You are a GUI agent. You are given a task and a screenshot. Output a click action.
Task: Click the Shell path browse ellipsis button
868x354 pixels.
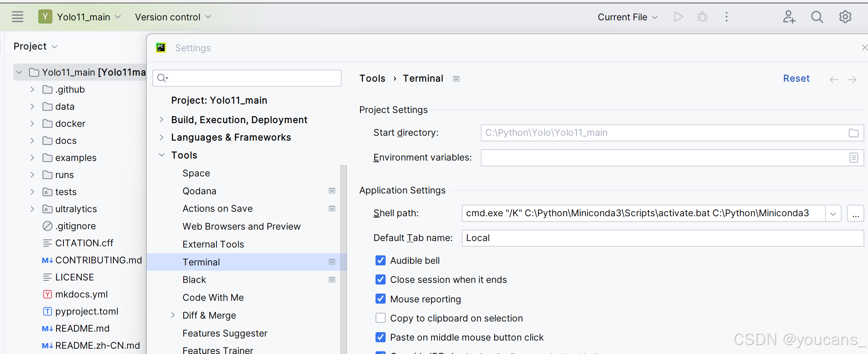coord(855,213)
